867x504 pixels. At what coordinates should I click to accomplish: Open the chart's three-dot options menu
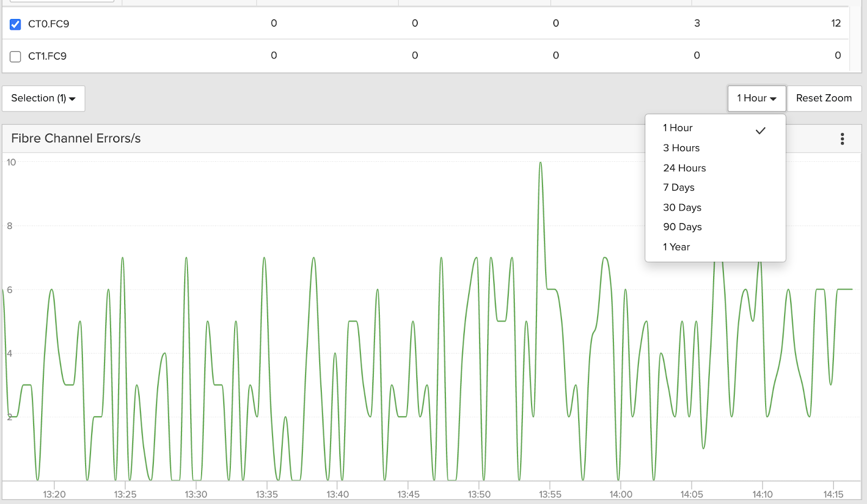[842, 139]
